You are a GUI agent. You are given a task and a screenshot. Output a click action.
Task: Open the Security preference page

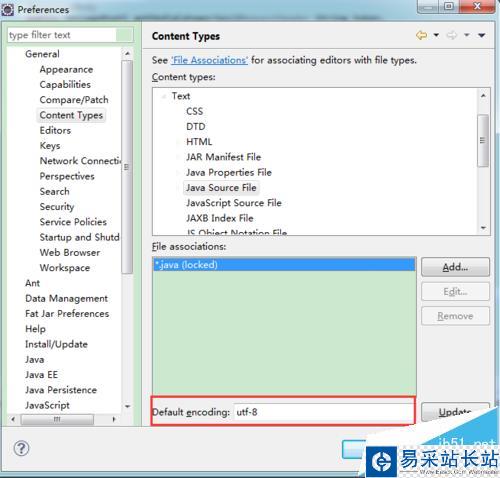pos(57,207)
